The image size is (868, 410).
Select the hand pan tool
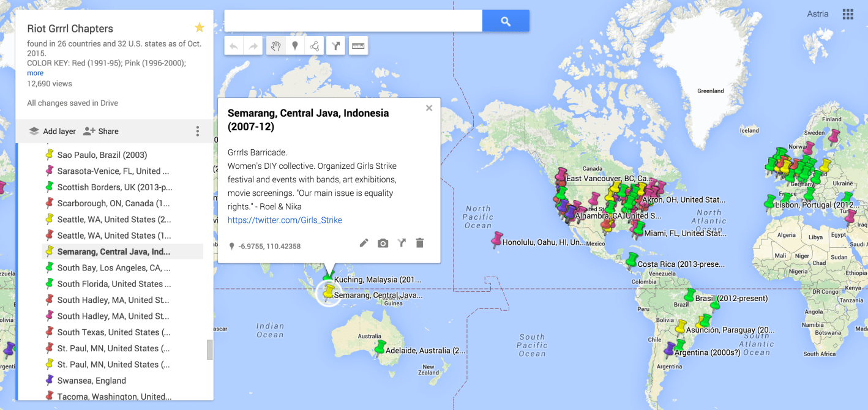point(275,45)
